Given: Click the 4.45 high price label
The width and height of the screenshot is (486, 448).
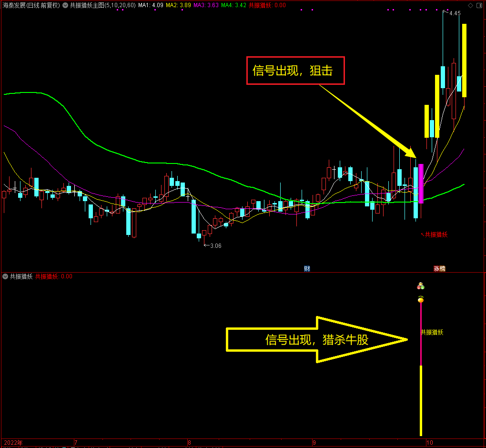Looking at the screenshot, I should coord(455,13).
